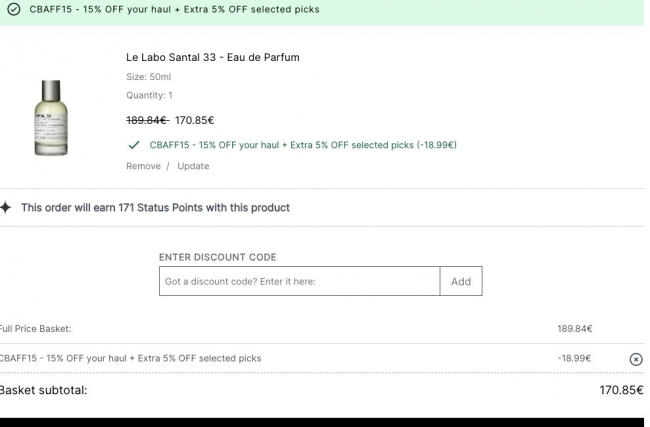
Task: Click the applied CBAFF15 offer text under price
Action: 303,145
